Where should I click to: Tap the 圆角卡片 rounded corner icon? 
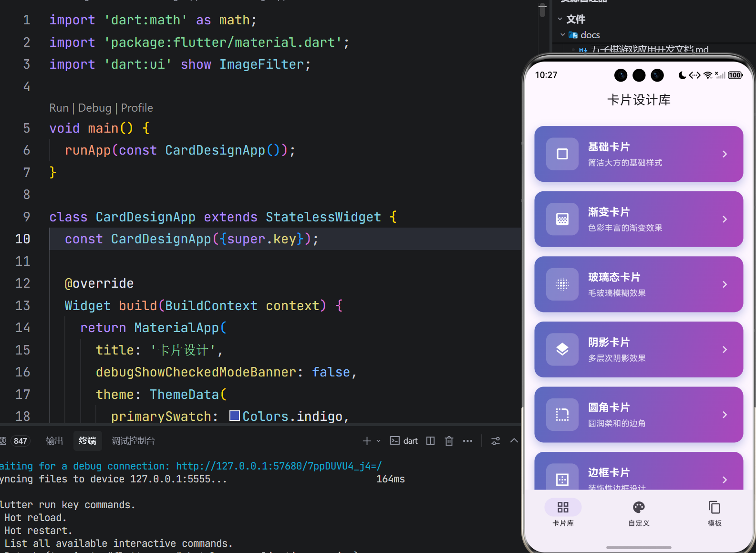pyautogui.click(x=562, y=415)
